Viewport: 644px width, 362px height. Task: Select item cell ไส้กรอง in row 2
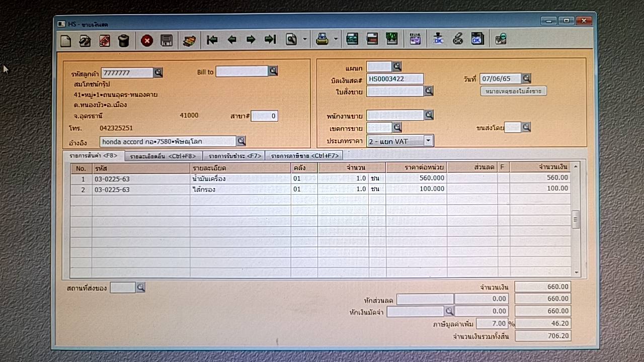[240, 190]
